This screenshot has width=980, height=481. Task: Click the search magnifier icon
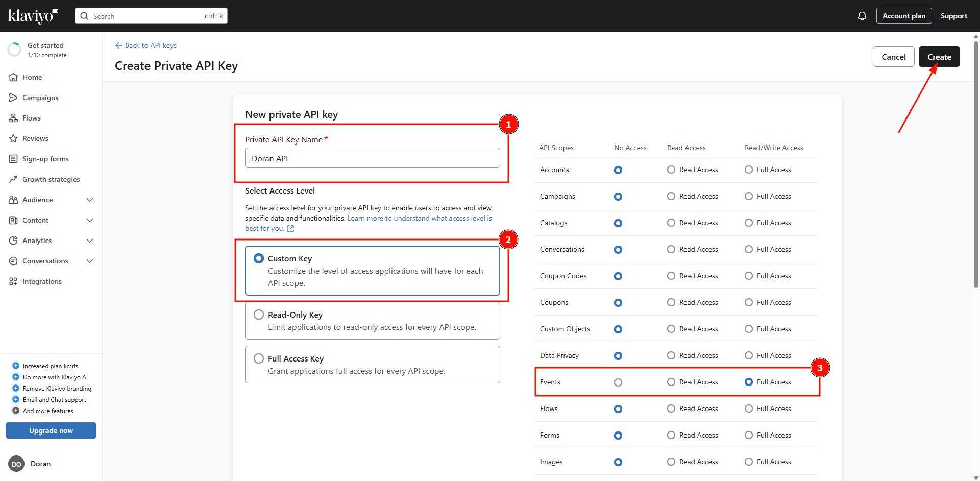click(85, 16)
